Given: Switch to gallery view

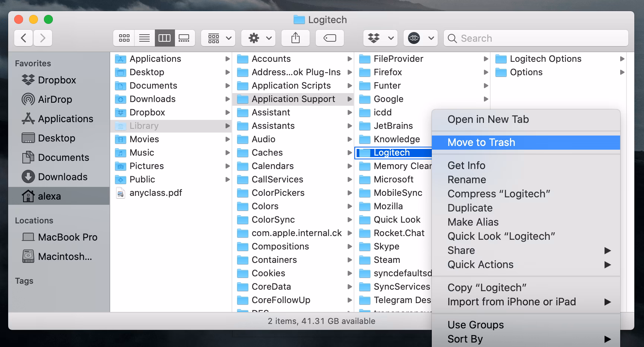Looking at the screenshot, I should 185,38.
